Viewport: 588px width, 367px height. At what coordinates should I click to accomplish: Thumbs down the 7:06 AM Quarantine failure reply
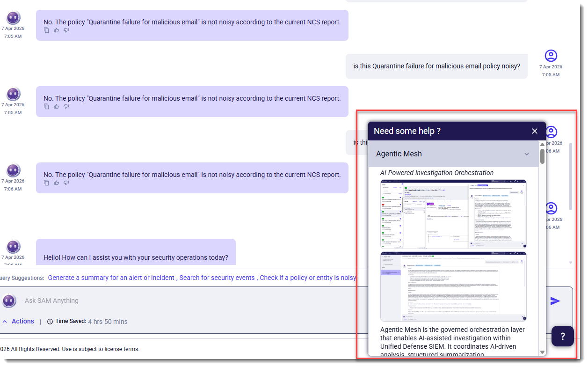[66, 183]
